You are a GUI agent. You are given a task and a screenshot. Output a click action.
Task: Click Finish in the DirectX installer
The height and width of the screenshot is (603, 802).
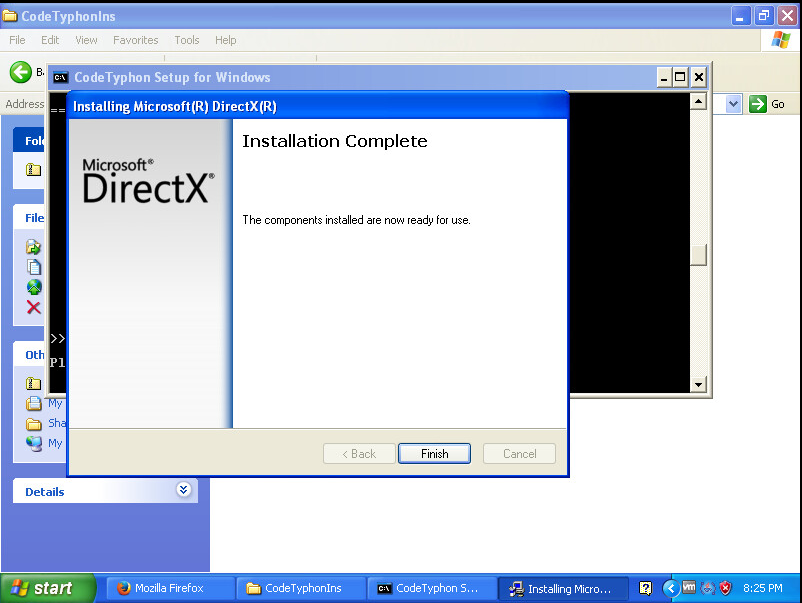(434, 454)
